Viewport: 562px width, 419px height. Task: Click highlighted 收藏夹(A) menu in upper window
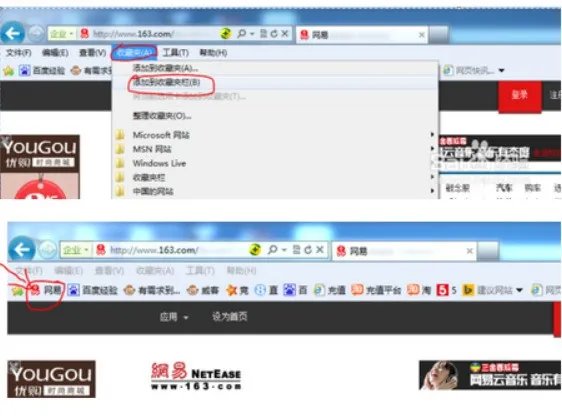click(x=134, y=53)
